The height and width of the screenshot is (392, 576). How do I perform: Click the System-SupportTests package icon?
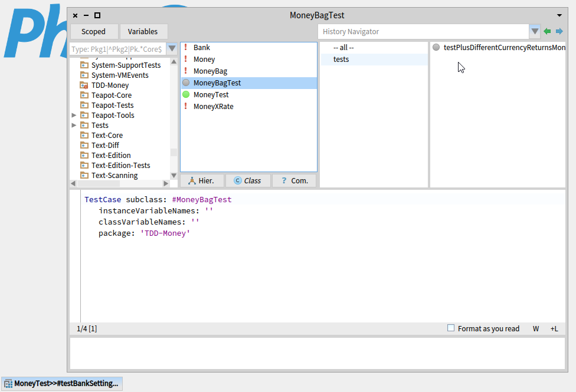[84, 65]
